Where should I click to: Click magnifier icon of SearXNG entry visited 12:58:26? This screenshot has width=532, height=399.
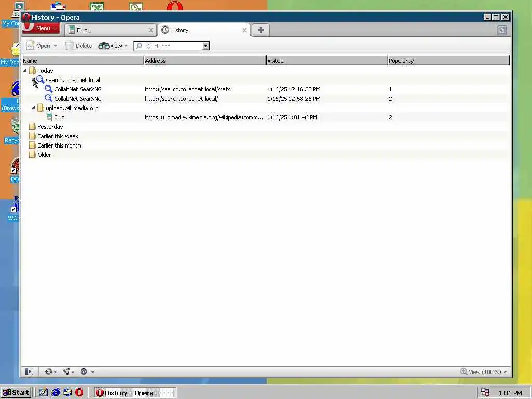point(48,98)
